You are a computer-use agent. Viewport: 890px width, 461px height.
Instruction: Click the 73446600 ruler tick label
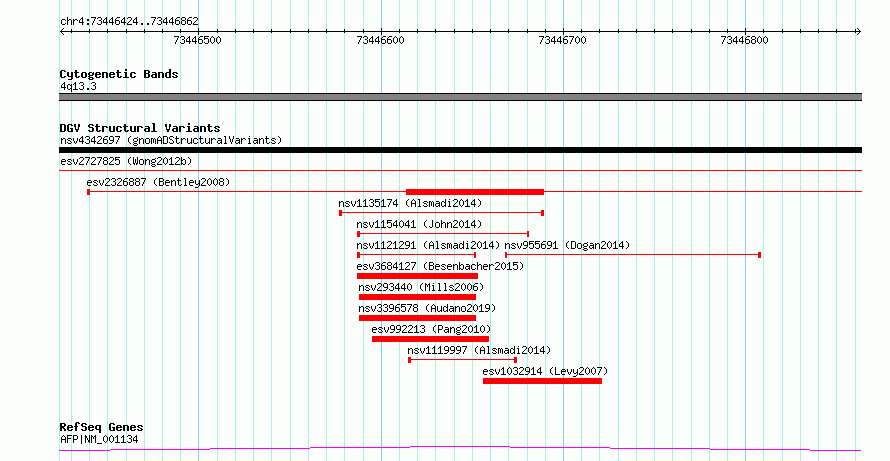click(380, 40)
